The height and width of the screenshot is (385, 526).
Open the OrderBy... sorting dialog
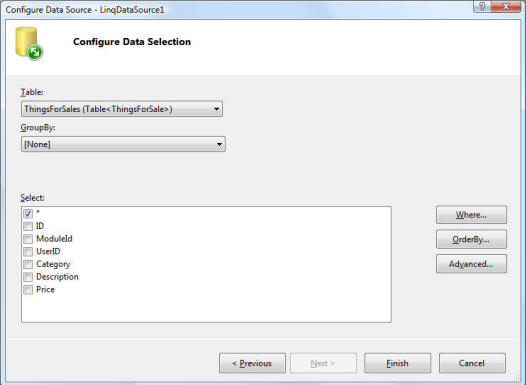coord(471,239)
